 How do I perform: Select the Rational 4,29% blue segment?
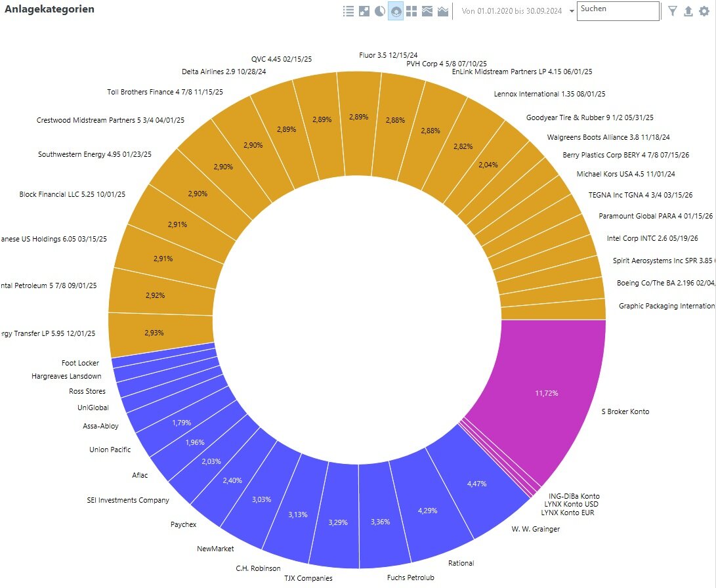coord(429,511)
